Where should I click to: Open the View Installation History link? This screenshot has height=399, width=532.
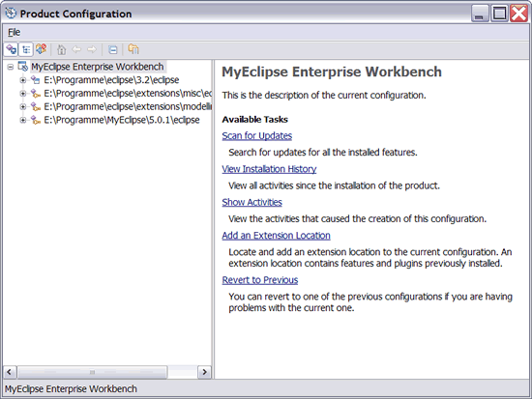(269, 169)
